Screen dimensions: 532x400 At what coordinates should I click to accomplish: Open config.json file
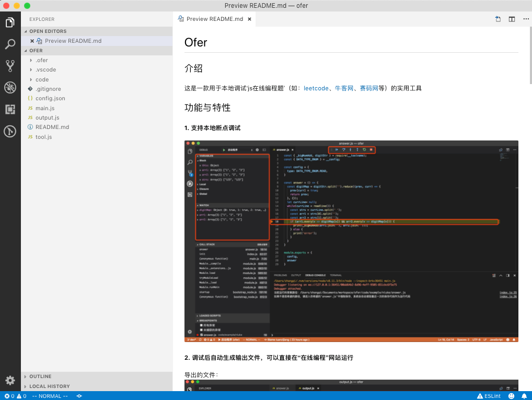(x=97, y=98)
